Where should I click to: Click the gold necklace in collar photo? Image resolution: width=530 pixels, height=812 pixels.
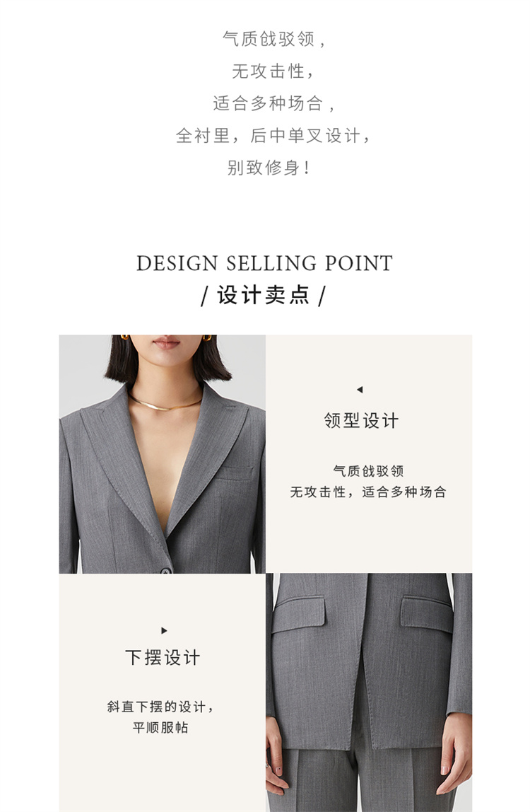(x=165, y=403)
